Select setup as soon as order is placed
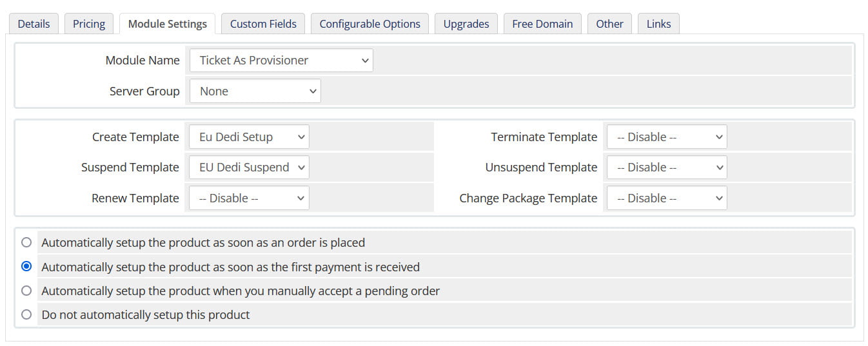Viewport: 868px width, 346px height. [x=26, y=243]
